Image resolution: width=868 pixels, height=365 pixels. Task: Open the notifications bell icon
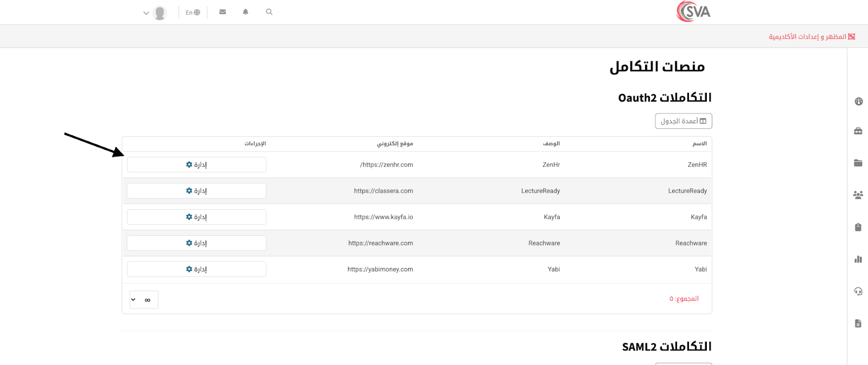click(x=245, y=12)
